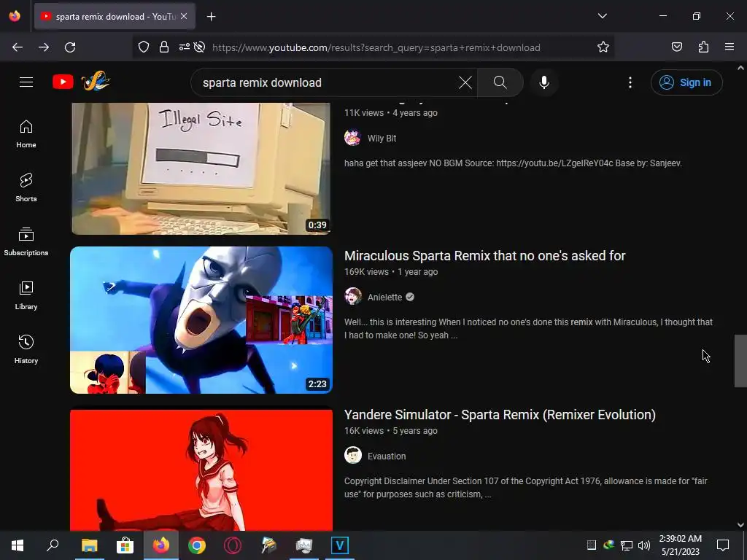Image resolution: width=747 pixels, height=560 pixels.
Task: Open the Illegal Site video thumbnail
Action: point(201,168)
